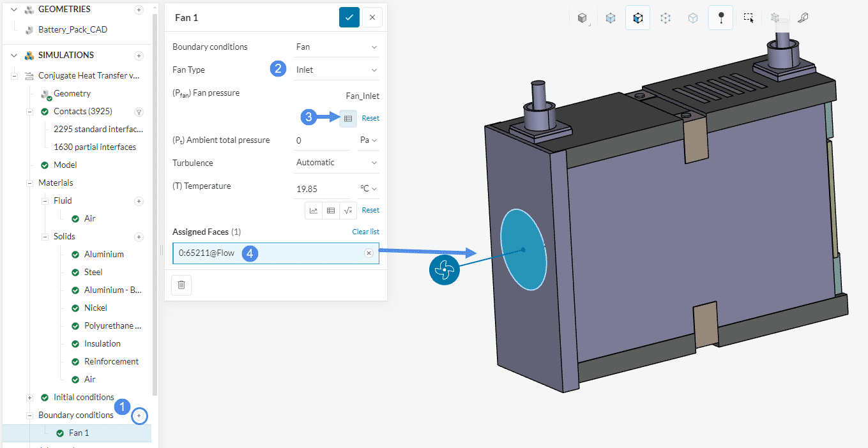This screenshot has width=868, height=448.
Task: Remove the 0:65211@Flow assigned face
Action: point(369,253)
